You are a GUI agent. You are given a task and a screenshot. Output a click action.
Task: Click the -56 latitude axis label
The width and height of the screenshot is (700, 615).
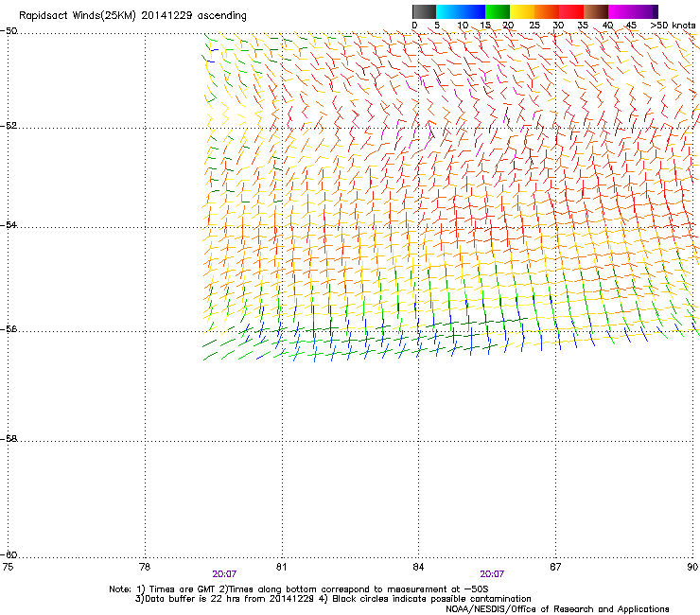[x=9, y=328]
